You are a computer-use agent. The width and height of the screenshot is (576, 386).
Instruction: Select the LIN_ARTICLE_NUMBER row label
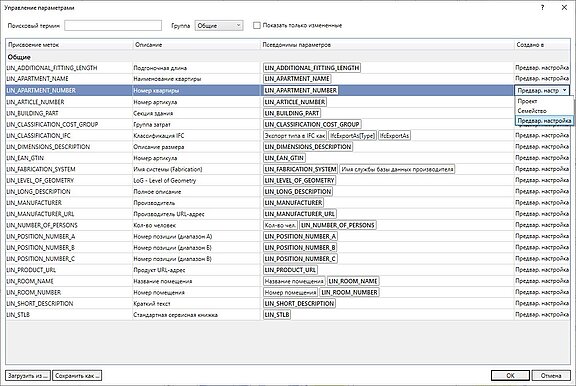click(x=35, y=102)
